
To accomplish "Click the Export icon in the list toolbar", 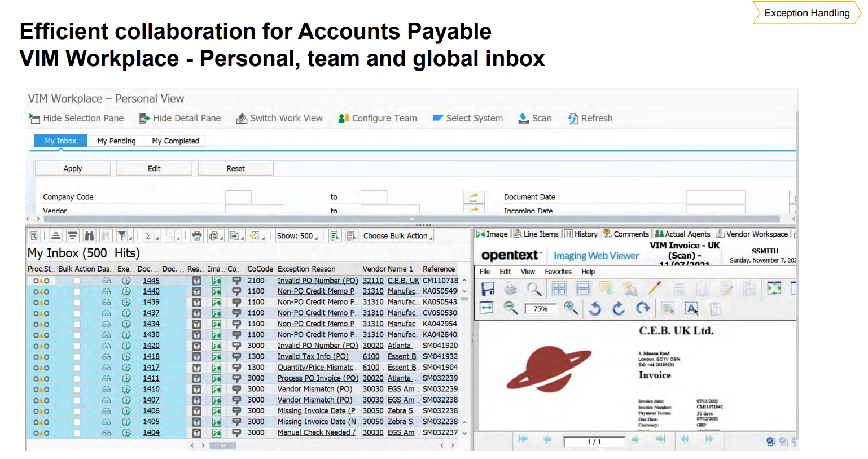I will 235,236.
